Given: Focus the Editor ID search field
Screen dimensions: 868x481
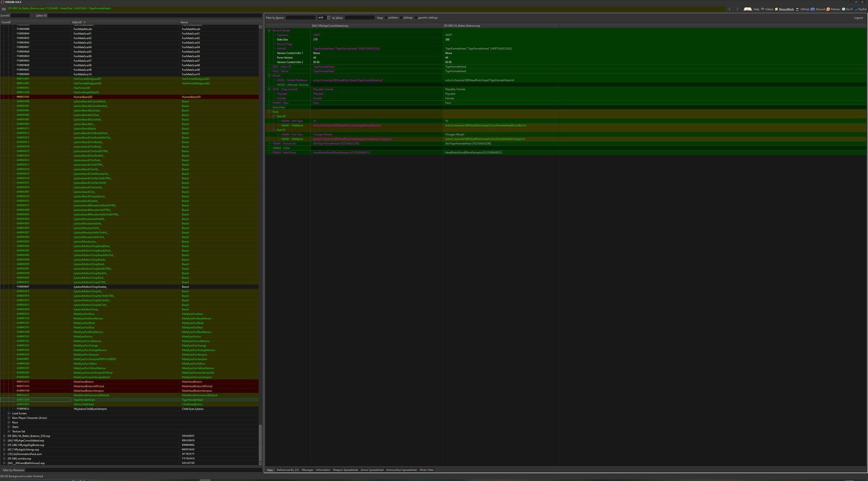Looking at the screenshot, I should pos(155,15).
